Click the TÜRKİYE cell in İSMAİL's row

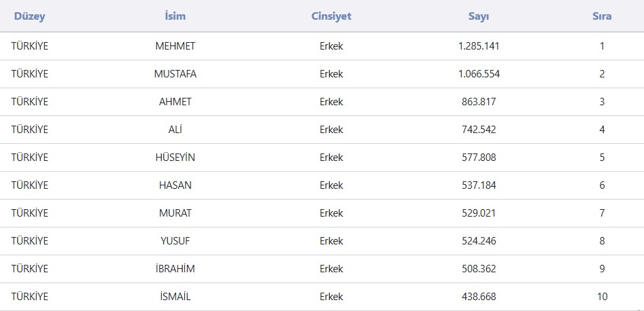point(30,297)
